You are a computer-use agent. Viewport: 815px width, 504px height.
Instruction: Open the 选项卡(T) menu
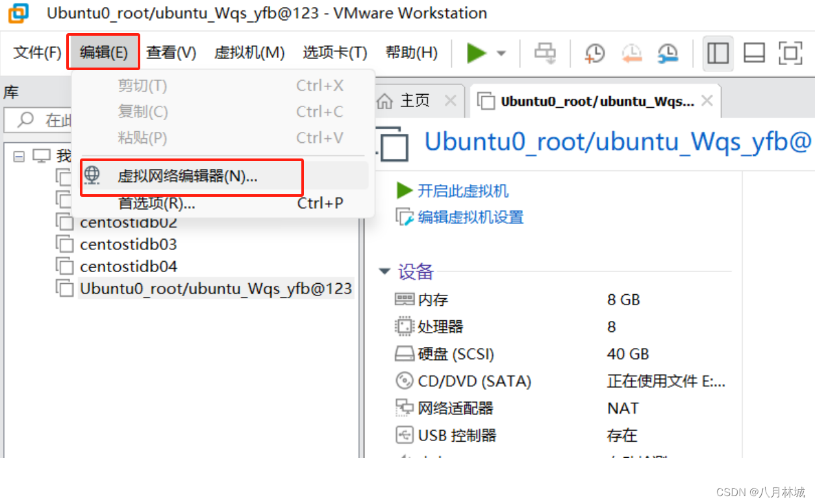tap(334, 53)
